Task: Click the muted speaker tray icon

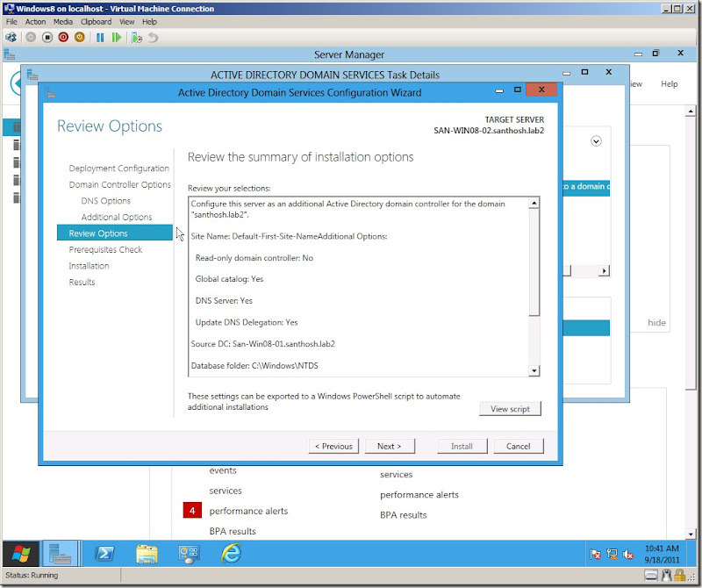Action: click(x=628, y=555)
